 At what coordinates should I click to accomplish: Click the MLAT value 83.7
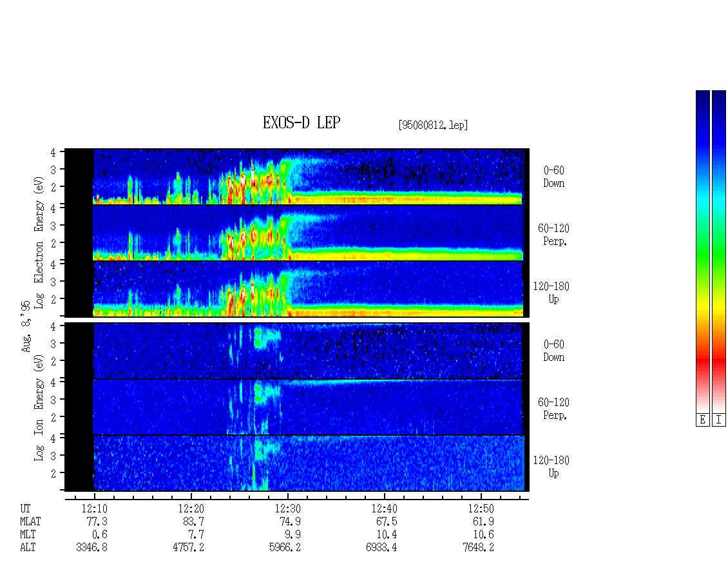(193, 521)
